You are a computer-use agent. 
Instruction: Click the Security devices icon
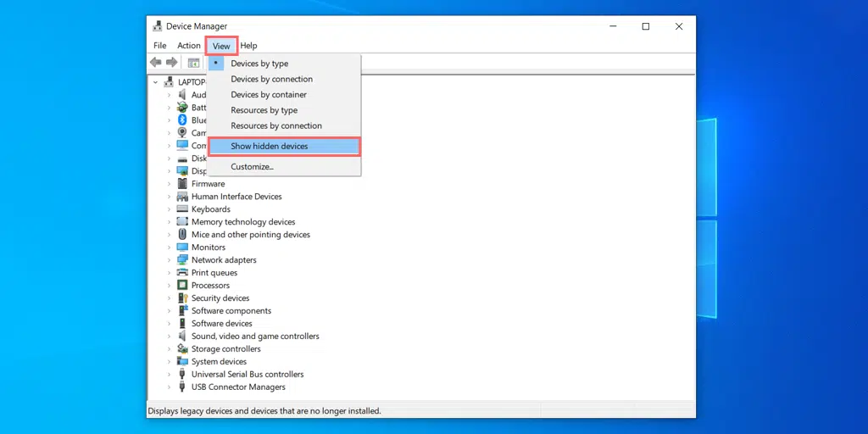(x=182, y=298)
